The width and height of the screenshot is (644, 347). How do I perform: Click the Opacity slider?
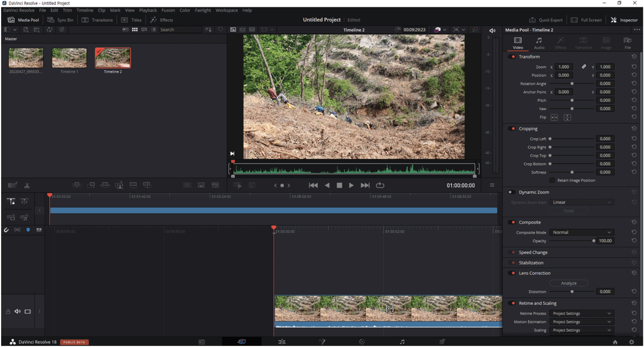click(x=572, y=241)
